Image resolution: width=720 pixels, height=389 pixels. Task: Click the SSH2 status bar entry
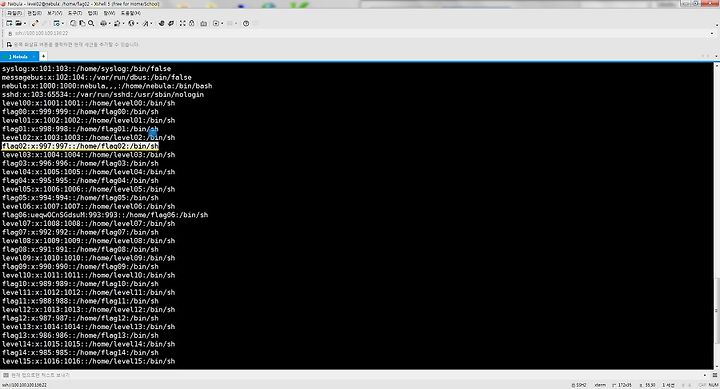579,385
